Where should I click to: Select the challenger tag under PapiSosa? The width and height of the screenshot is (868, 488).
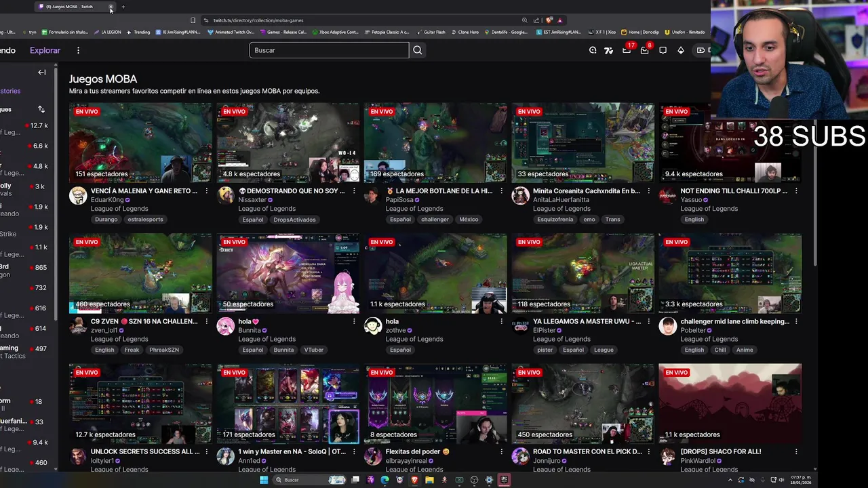[x=435, y=220]
